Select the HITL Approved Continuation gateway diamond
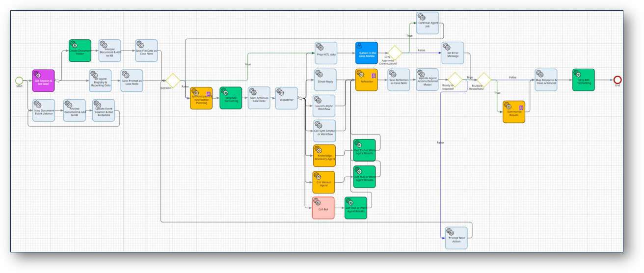The image size is (644, 273). pyautogui.click(x=395, y=54)
